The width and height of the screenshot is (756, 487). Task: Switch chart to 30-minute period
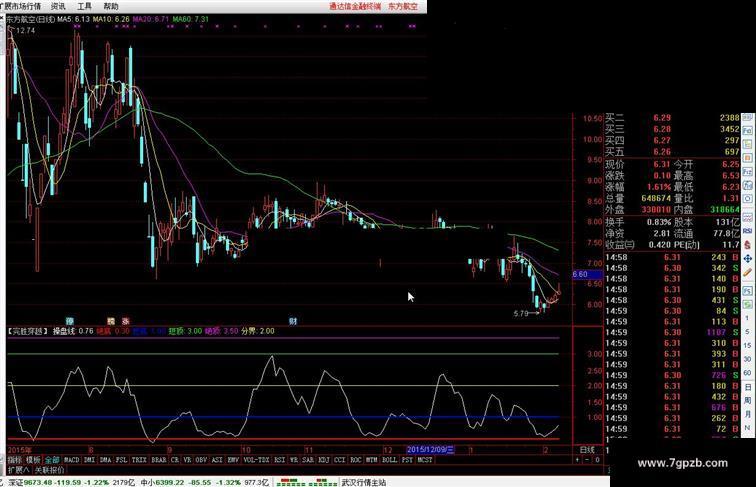coord(747,359)
